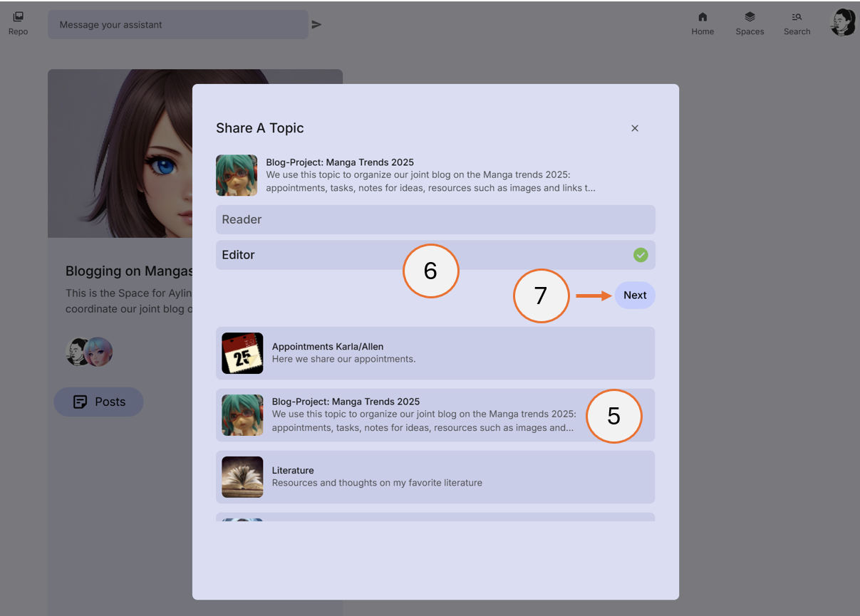The height and width of the screenshot is (616, 860).
Task: Click the Next button
Action: (x=634, y=295)
